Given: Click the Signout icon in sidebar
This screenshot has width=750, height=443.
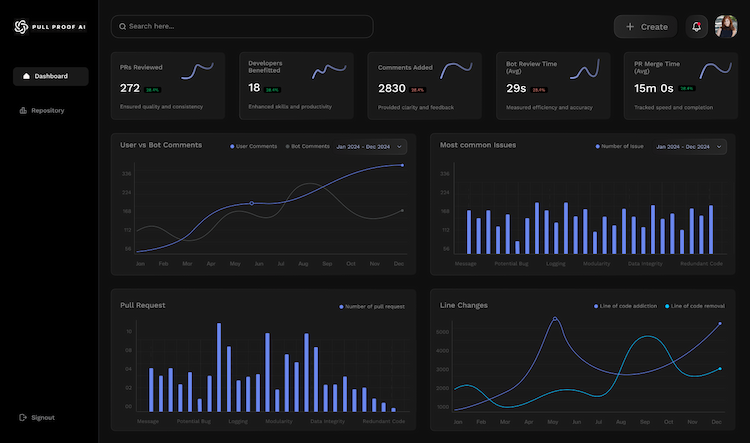Looking at the screenshot, I should coord(23,417).
